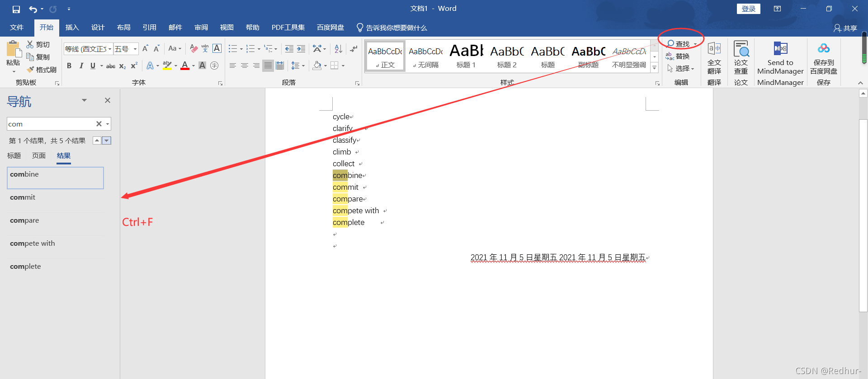The height and width of the screenshot is (379, 868).
Task: Apply the Heading 1 (标题 1) style
Action: [x=466, y=56]
